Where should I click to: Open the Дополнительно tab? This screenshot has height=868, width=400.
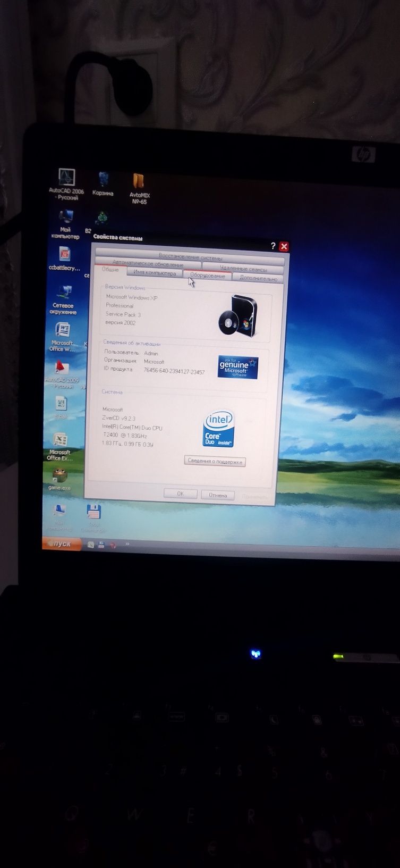pyautogui.click(x=258, y=278)
